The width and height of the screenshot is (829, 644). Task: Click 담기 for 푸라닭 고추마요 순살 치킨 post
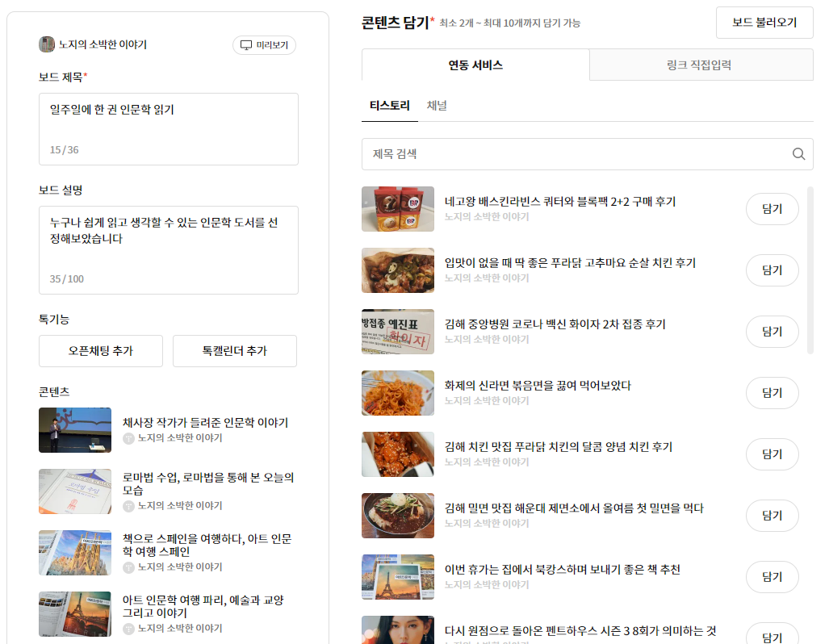(x=772, y=270)
